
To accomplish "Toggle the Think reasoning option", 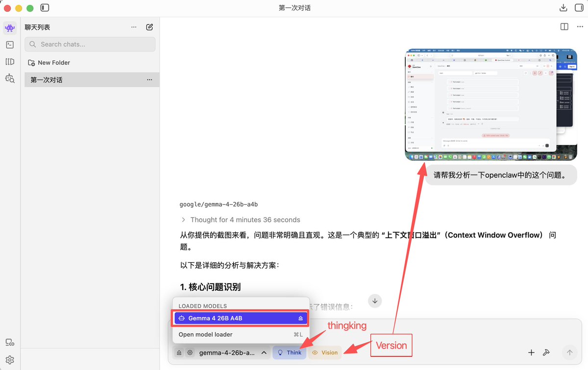I will (290, 352).
